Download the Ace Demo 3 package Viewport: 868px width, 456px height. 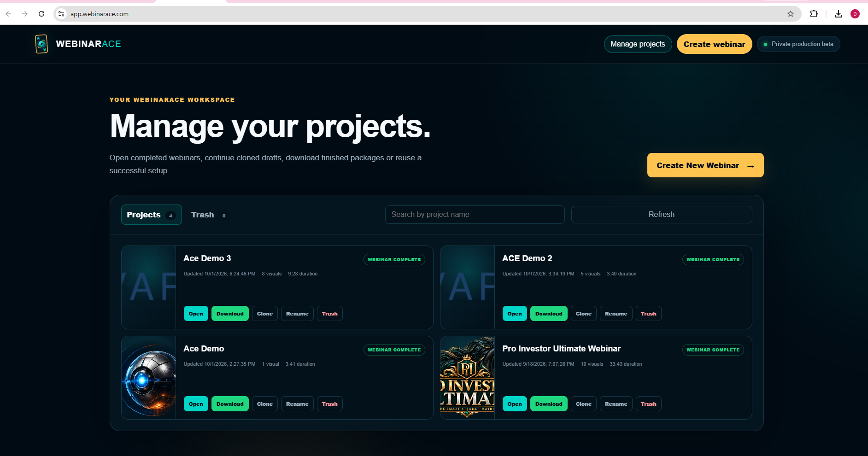coord(230,314)
